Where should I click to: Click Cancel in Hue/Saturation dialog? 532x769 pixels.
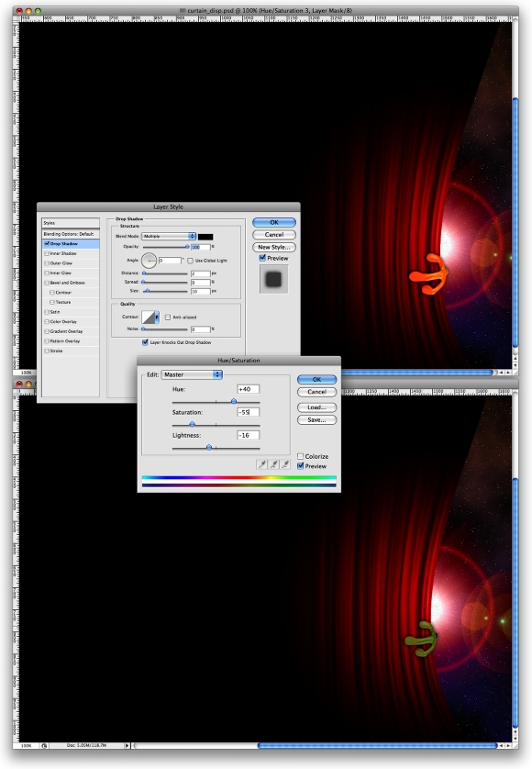pyautogui.click(x=316, y=392)
